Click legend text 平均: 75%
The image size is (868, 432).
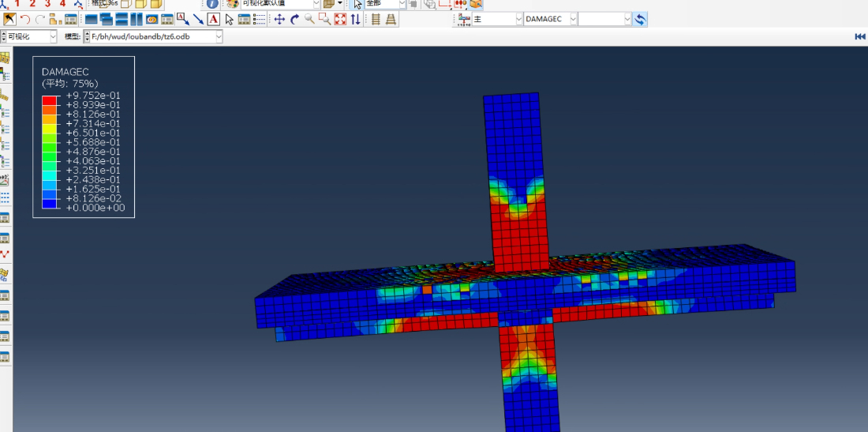pos(70,84)
